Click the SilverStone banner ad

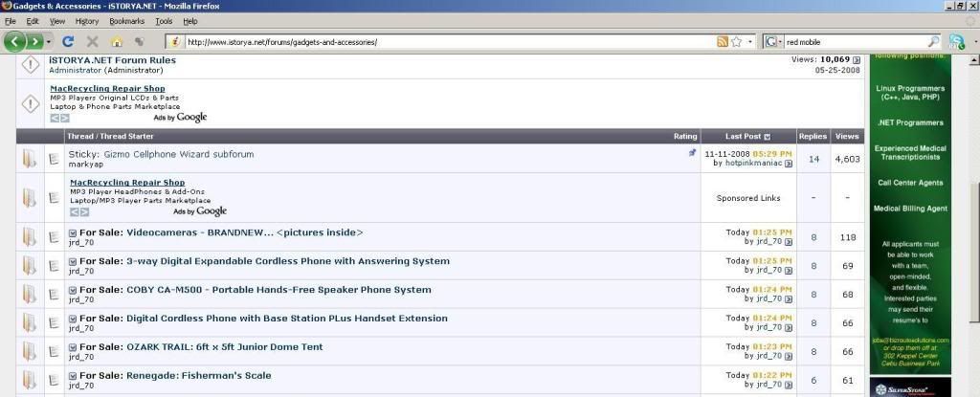[x=910, y=387]
